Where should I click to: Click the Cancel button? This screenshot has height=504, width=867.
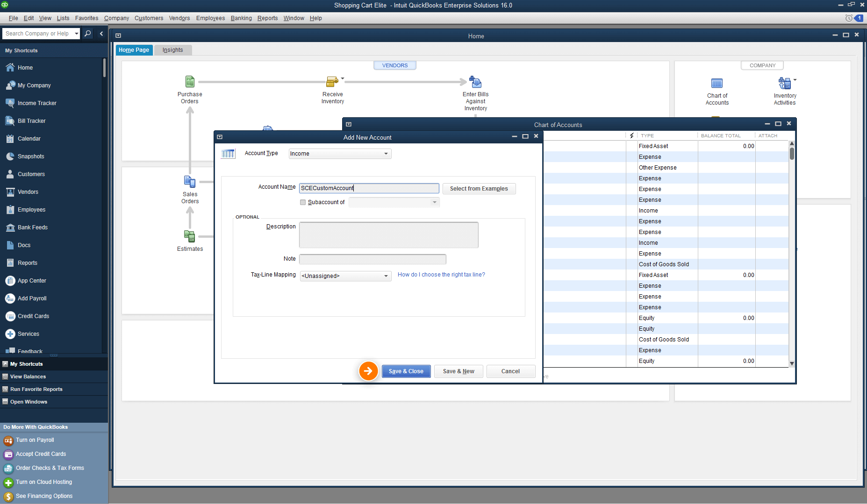click(x=510, y=371)
